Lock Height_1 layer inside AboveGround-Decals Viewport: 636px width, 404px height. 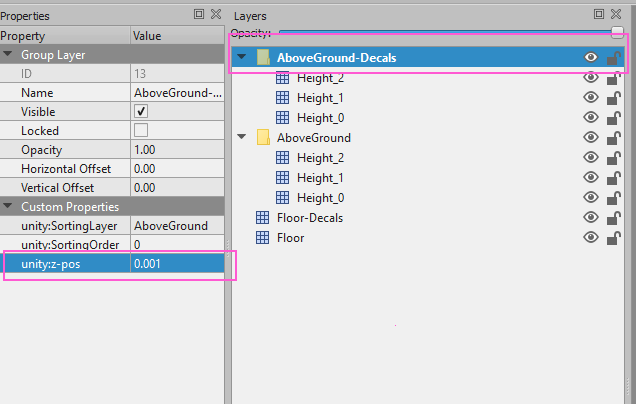(614, 98)
